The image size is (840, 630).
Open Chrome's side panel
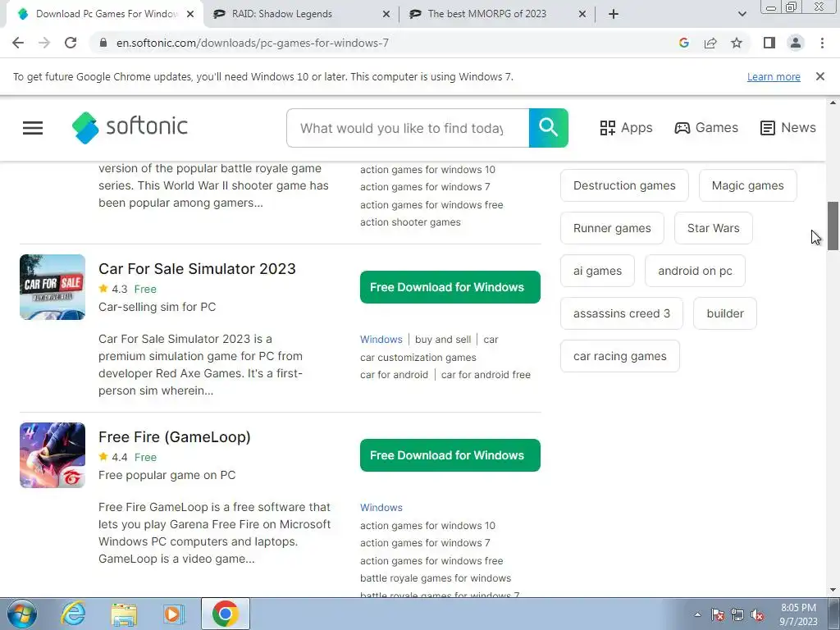pos(769,43)
